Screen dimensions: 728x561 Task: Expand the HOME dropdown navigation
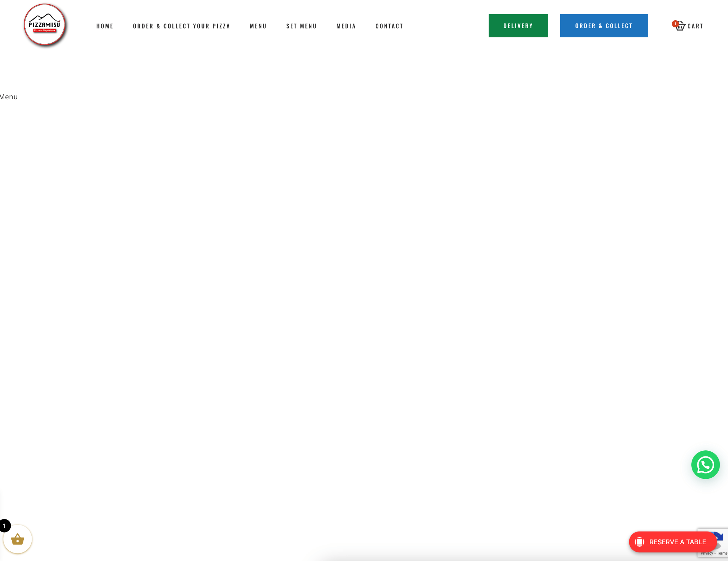pos(105,25)
